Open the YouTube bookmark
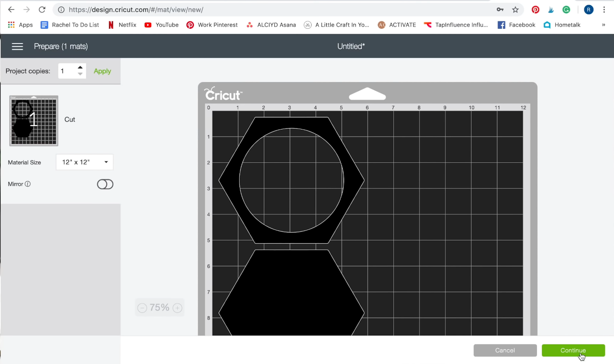Screen dimensions: 614x364 [x=162, y=25]
